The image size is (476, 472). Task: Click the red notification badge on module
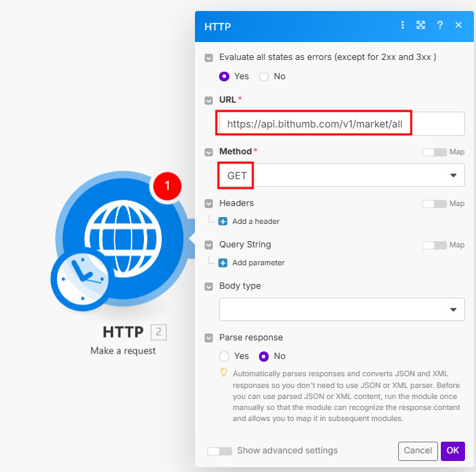(166, 186)
